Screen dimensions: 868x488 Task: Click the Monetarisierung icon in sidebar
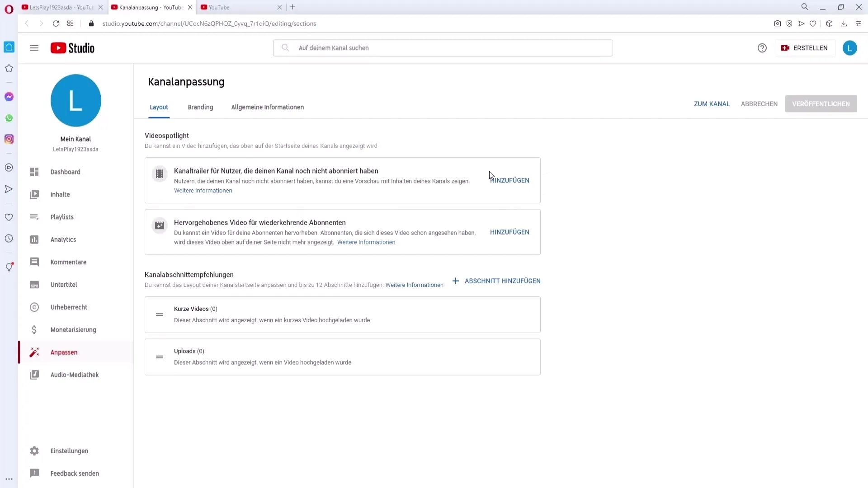point(34,329)
